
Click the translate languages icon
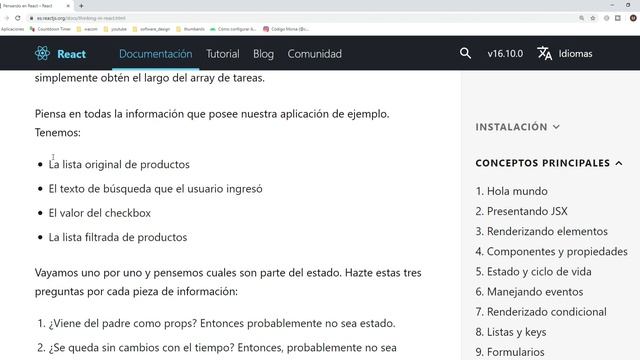544,53
